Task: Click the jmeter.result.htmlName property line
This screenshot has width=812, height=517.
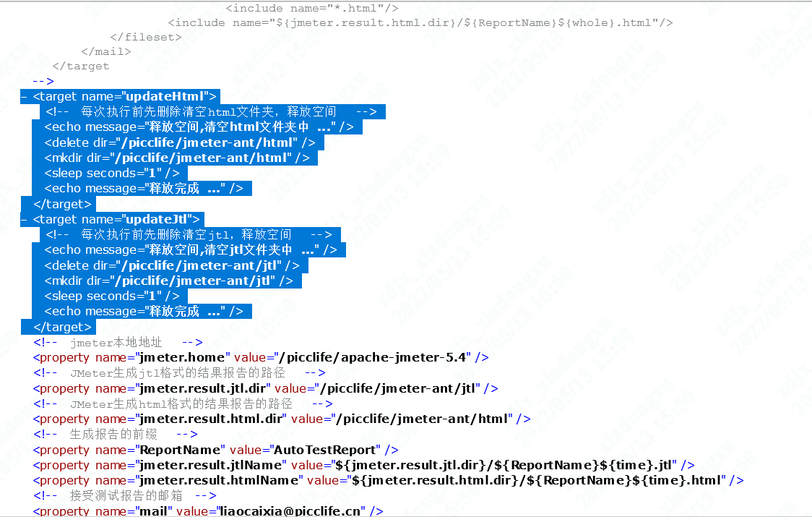Action: tap(389, 481)
